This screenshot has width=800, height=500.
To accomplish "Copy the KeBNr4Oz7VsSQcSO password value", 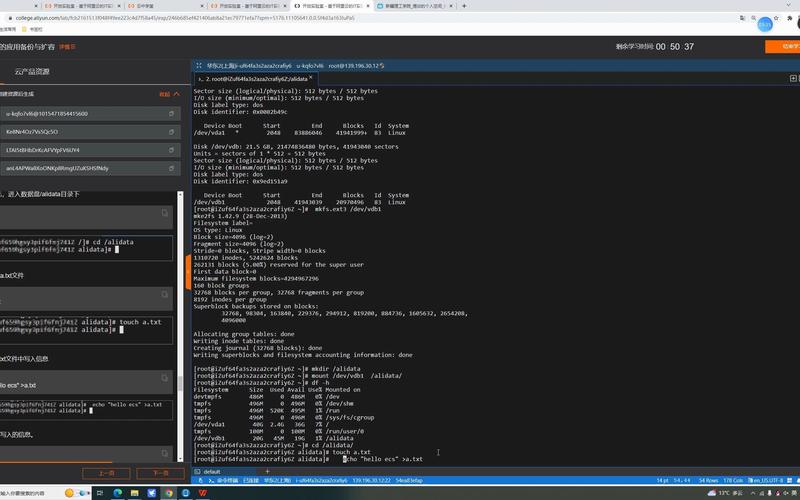I will click(x=171, y=132).
